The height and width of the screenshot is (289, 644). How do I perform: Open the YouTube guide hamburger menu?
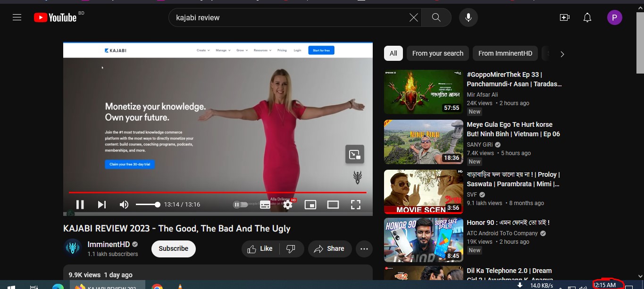[x=17, y=17]
